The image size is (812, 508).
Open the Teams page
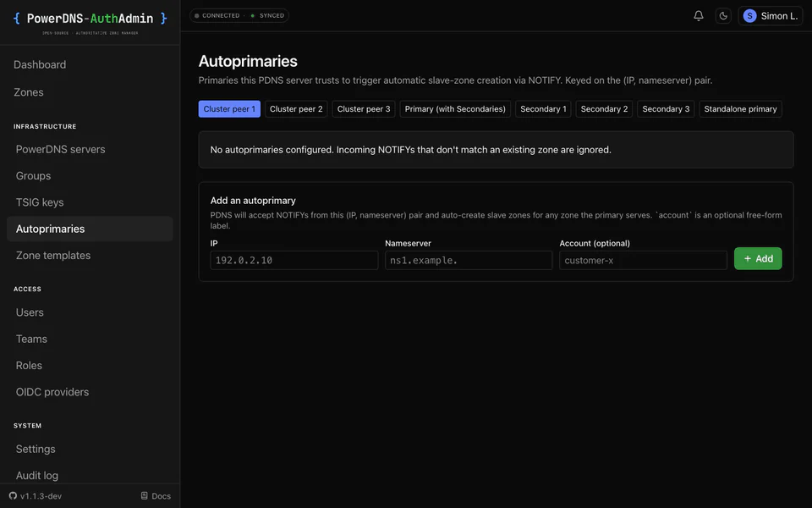(x=31, y=339)
